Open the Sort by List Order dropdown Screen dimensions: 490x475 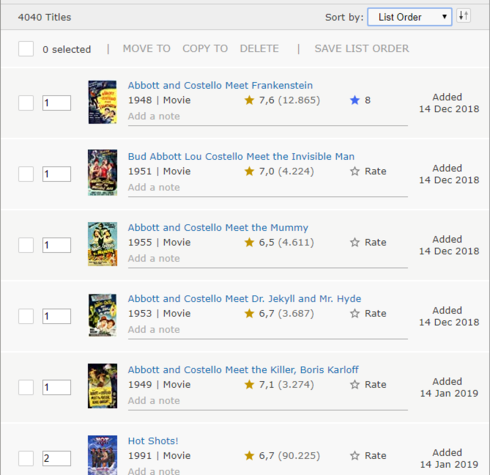[x=410, y=17]
